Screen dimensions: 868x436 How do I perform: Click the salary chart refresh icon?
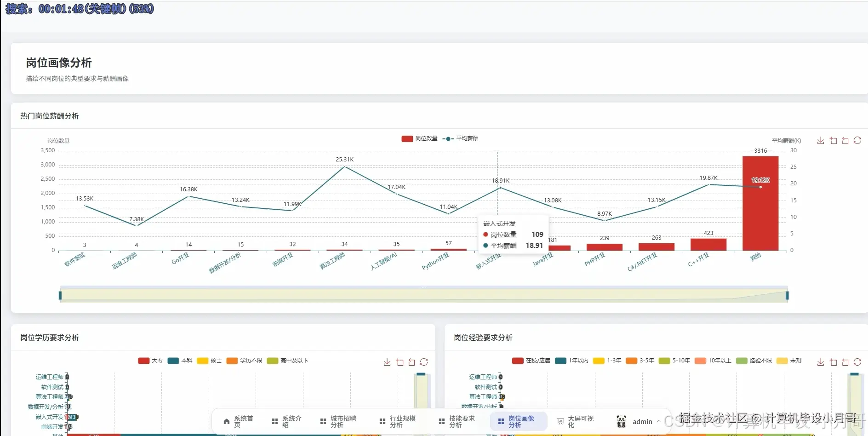pos(857,141)
